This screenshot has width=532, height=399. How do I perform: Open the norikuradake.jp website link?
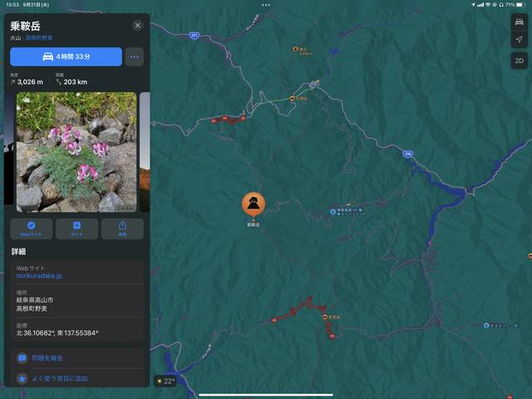[x=39, y=276]
